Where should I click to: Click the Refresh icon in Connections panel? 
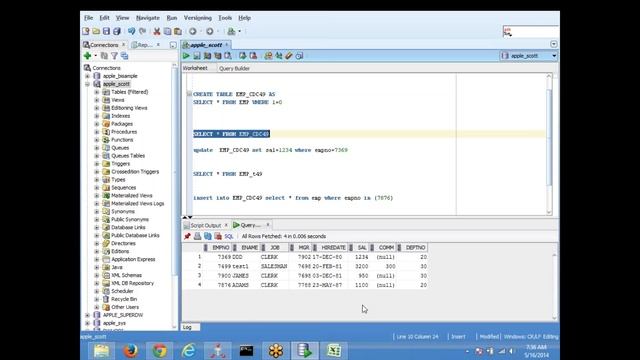click(x=104, y=56)
